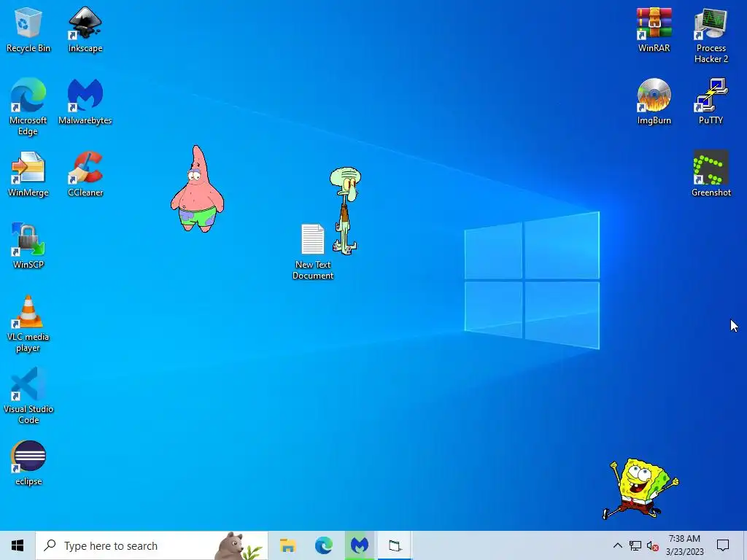Screen dimensions: 747x560
Task: Launch Microsoft Edge from the taskbar
Action: (324, 545)
